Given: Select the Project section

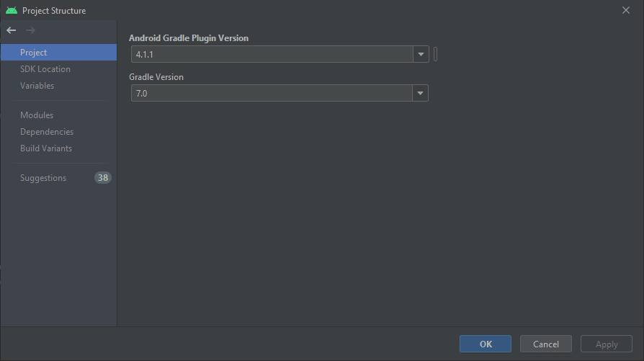Looking at the screenshot, I should pos(59,53).
